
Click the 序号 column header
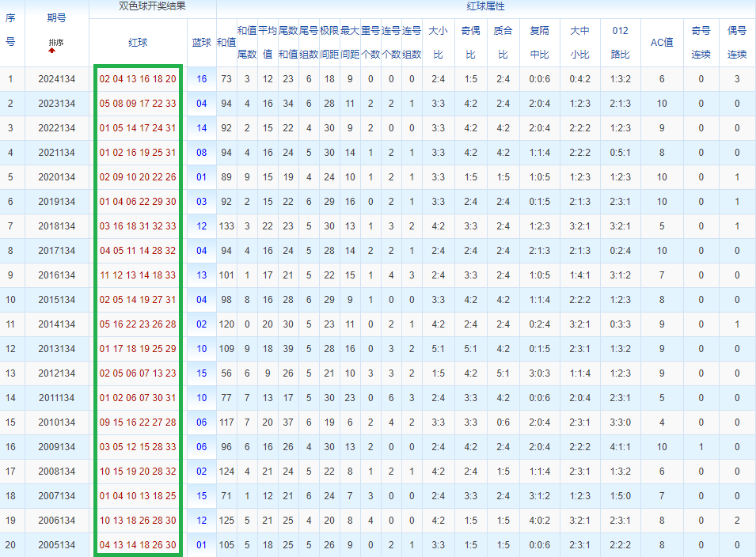[10, 30]
